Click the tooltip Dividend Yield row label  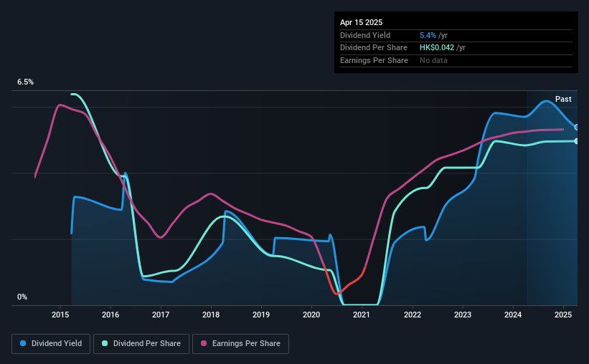coord(365,35)
